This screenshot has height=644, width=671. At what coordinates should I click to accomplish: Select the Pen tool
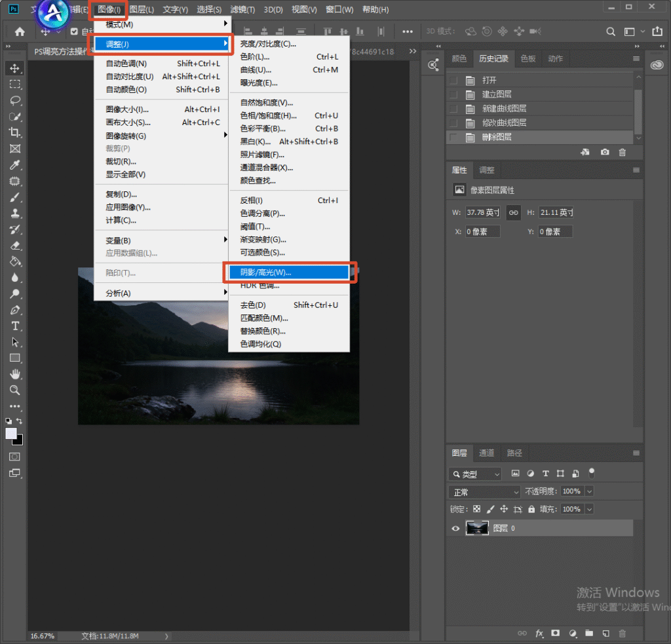[15, 311]
